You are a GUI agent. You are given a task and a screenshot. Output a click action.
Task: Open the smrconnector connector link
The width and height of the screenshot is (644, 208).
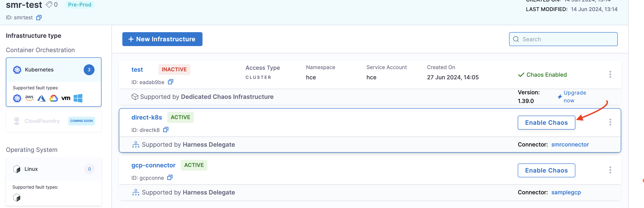(570, 145)
